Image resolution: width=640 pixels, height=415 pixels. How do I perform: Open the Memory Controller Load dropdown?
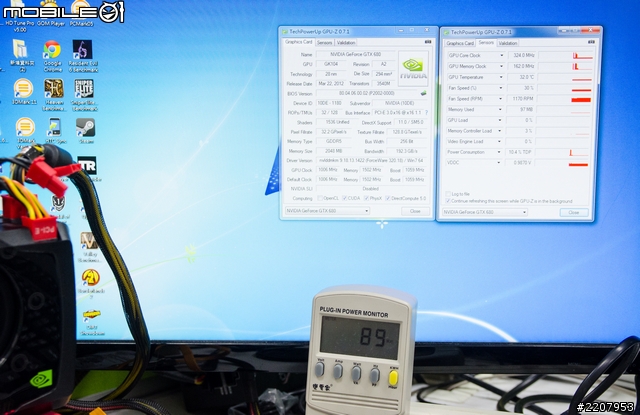coord(499,131)
